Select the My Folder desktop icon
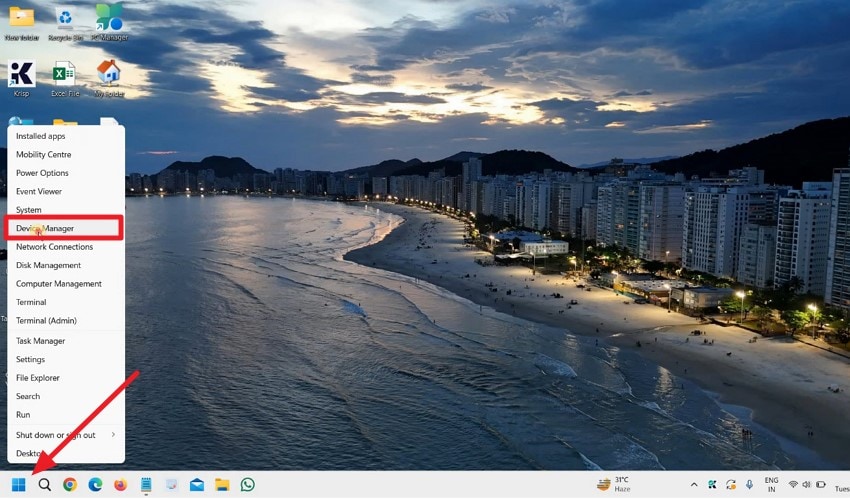850x499 pixels. tap(109, 79)
